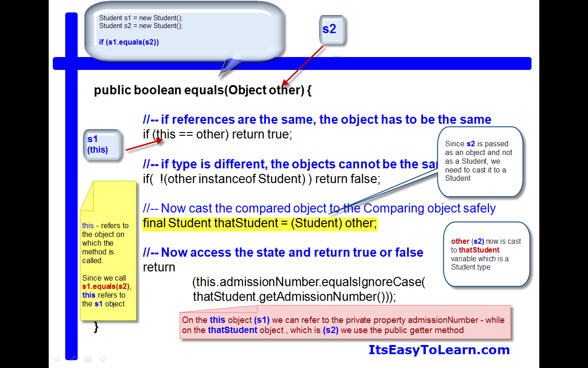
Task: Click the yellow sticky note about 'this'
Action: pyautogui.click(x=108, y=251)
